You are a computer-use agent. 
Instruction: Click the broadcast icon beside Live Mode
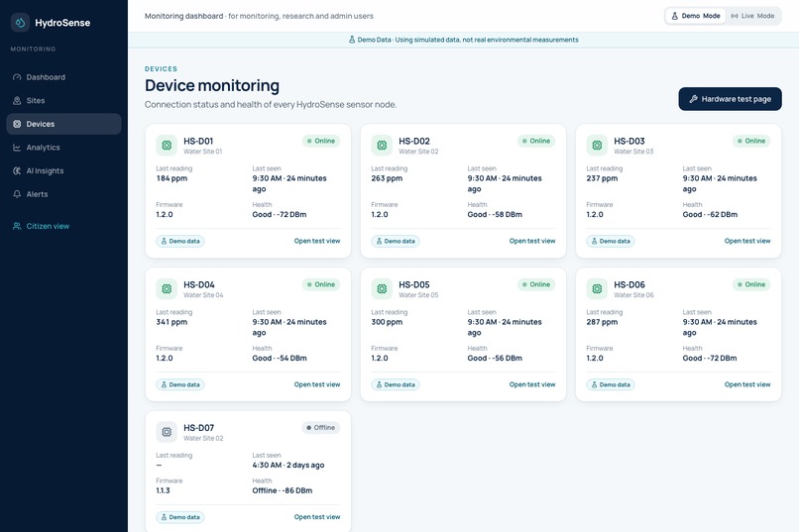point(735,16)
